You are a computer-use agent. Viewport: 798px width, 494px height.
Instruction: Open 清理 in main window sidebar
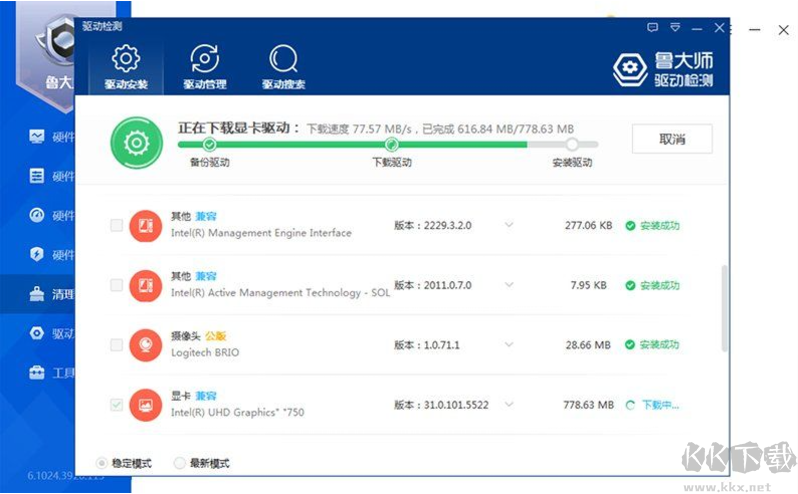37,294
